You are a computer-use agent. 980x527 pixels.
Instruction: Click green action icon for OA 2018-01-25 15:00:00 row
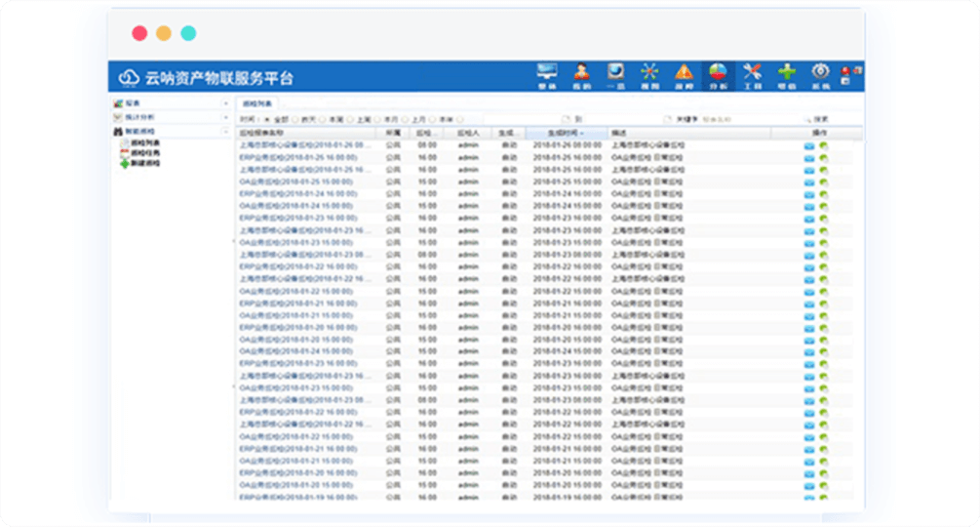point(824,182)
